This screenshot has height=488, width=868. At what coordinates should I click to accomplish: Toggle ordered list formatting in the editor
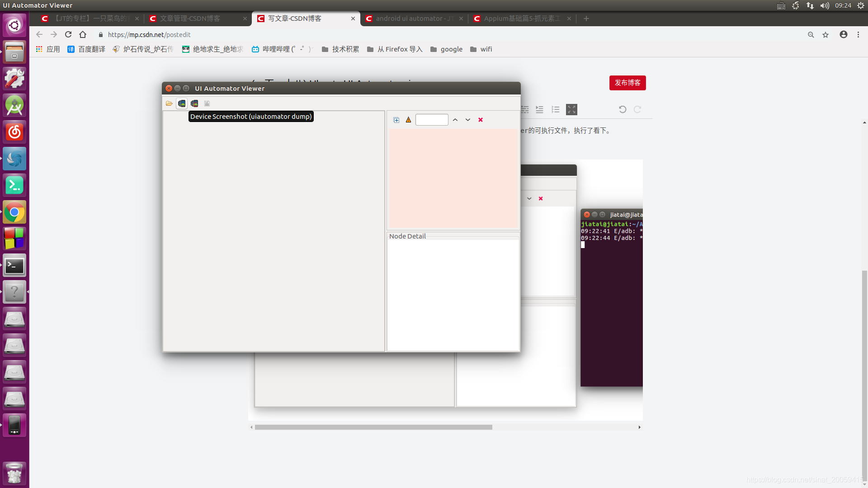pos(556,109)
